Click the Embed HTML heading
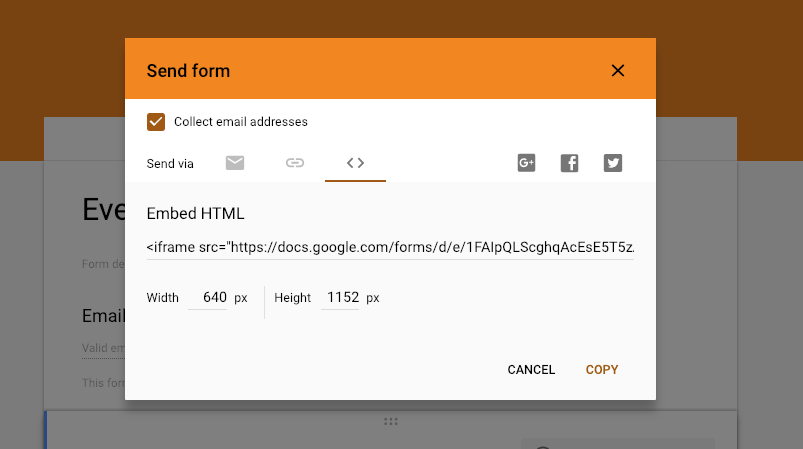This screenshot has width=803, height=449. click(195, 213)
